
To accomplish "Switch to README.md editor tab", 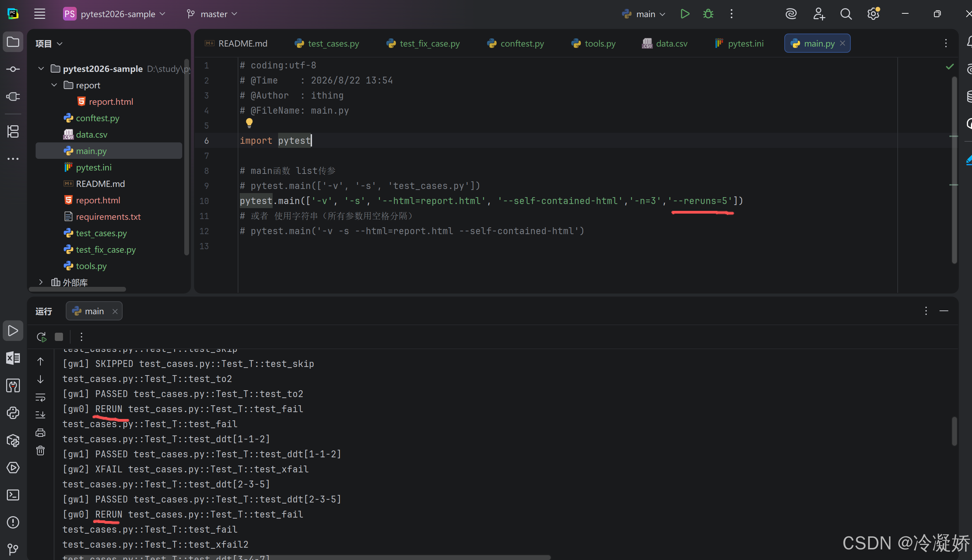I will pyautogui.click(x=236, y=43).
